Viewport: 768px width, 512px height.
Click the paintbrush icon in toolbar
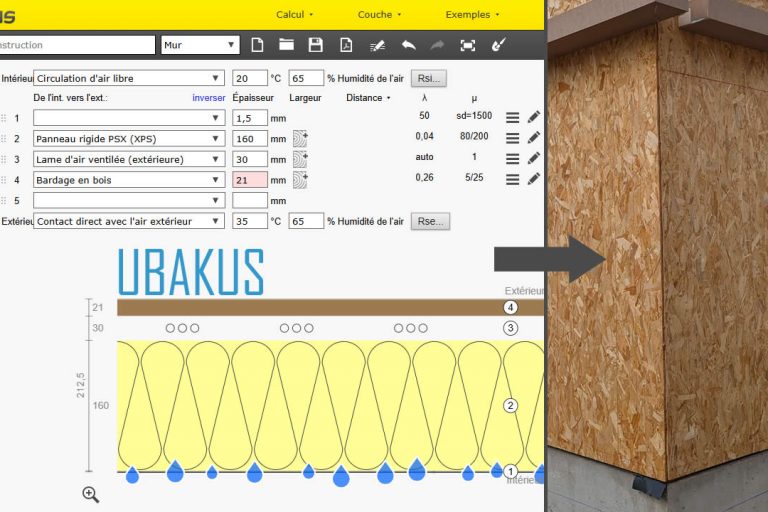point(499,45)
